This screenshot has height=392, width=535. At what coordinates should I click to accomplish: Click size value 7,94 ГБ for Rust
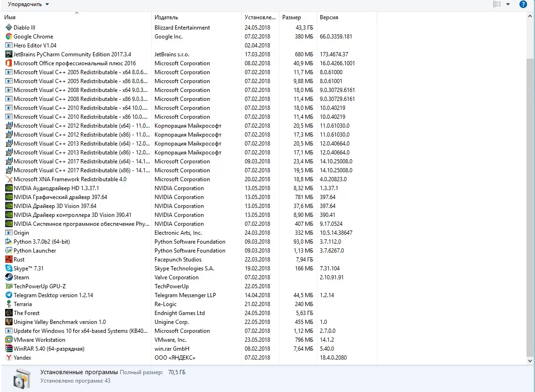pyautogui.click(x=304, y=259)
